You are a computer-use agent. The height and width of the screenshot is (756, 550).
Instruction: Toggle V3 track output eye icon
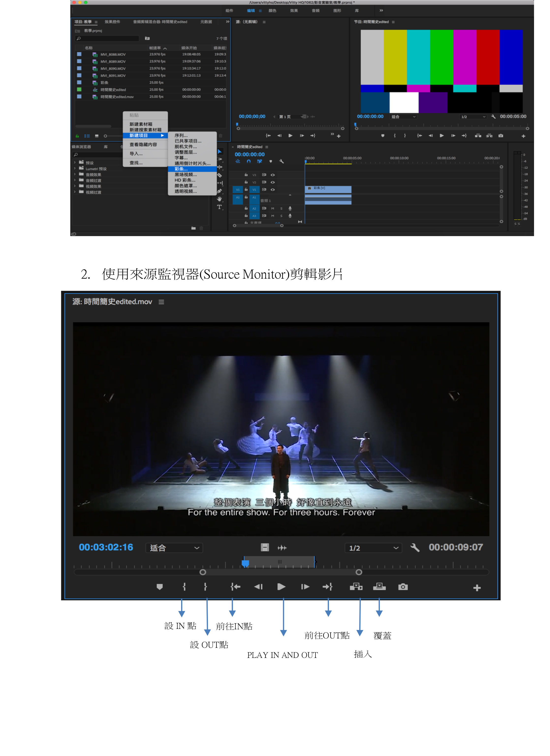[x=272, y=175]
